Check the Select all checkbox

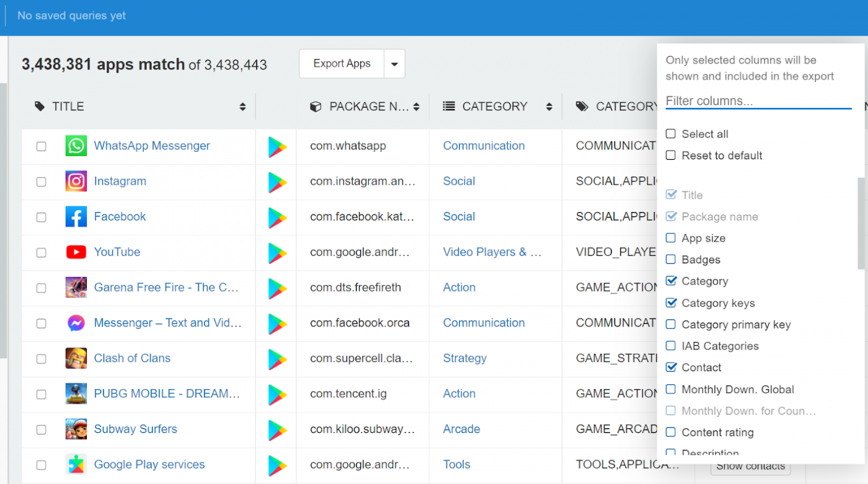coord(671,134)
